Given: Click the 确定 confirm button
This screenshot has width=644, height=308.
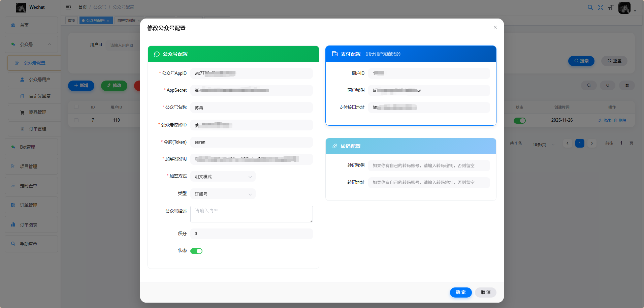Looking at the screenshot, I should point(460,292).
